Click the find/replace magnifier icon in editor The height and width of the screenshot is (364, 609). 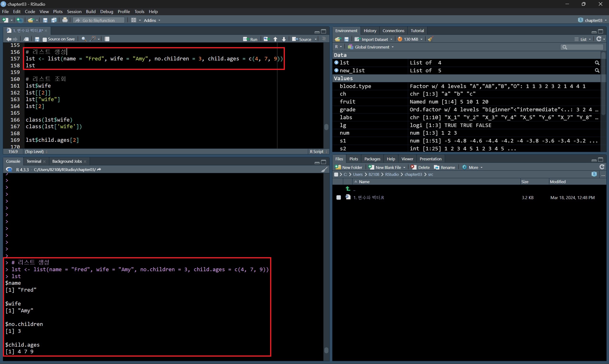84,39
